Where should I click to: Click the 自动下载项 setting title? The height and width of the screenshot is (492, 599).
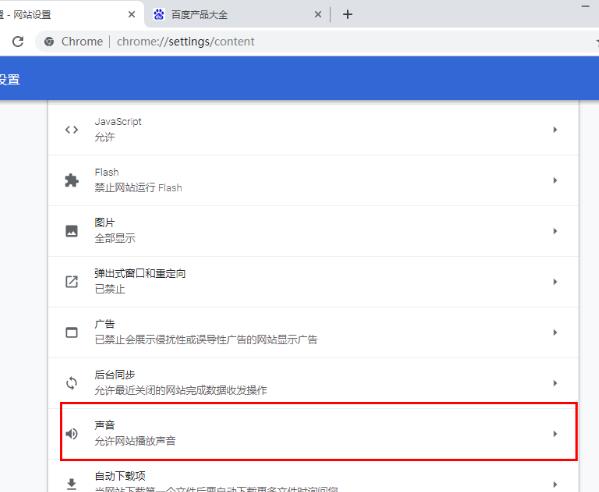[120, 476]
